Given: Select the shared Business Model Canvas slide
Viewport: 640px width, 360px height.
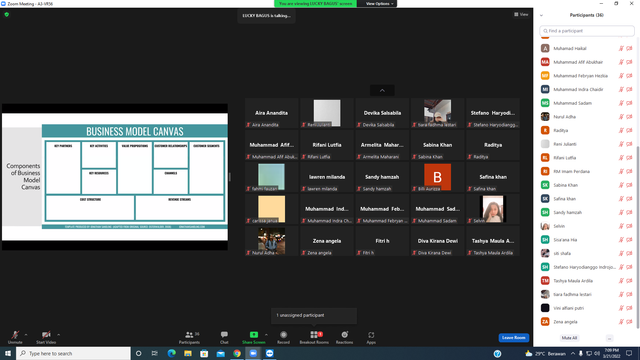Looking at the screenshot, I should click(x=115, y=176).
